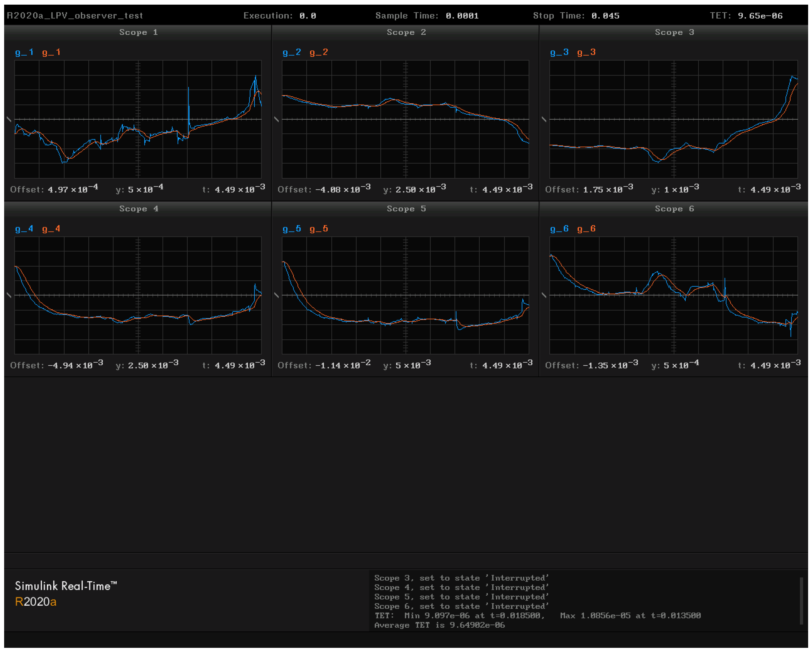Click the orange g_6 legend label
Screen dimensions: 812x653
tap(586, 229)
